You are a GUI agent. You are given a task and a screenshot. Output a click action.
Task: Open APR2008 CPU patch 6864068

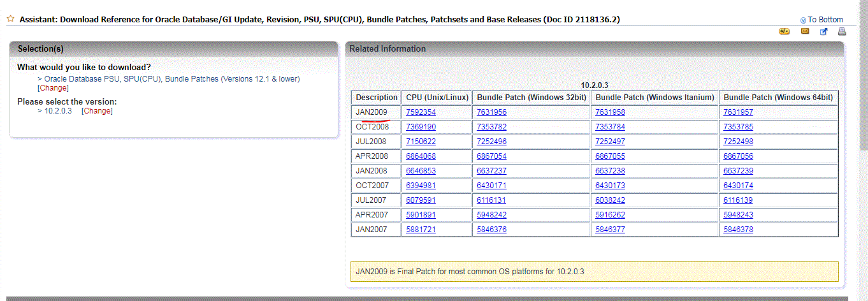tap(421, 156)
